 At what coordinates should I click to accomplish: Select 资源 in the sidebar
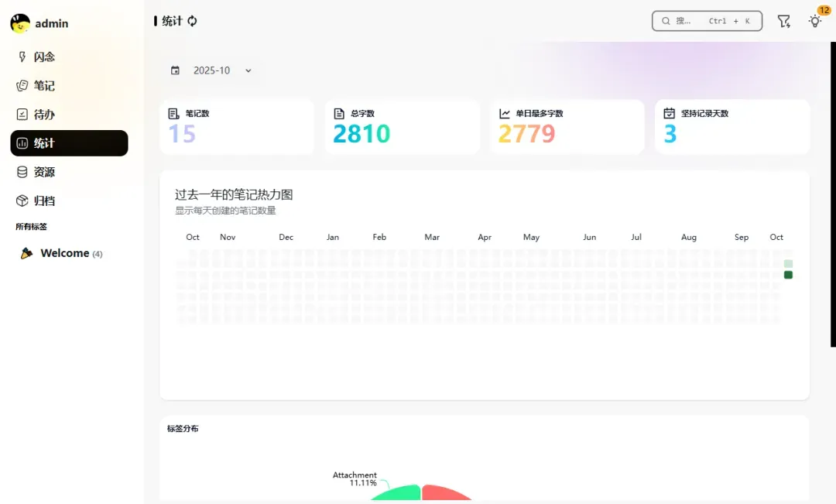[44, 172]
